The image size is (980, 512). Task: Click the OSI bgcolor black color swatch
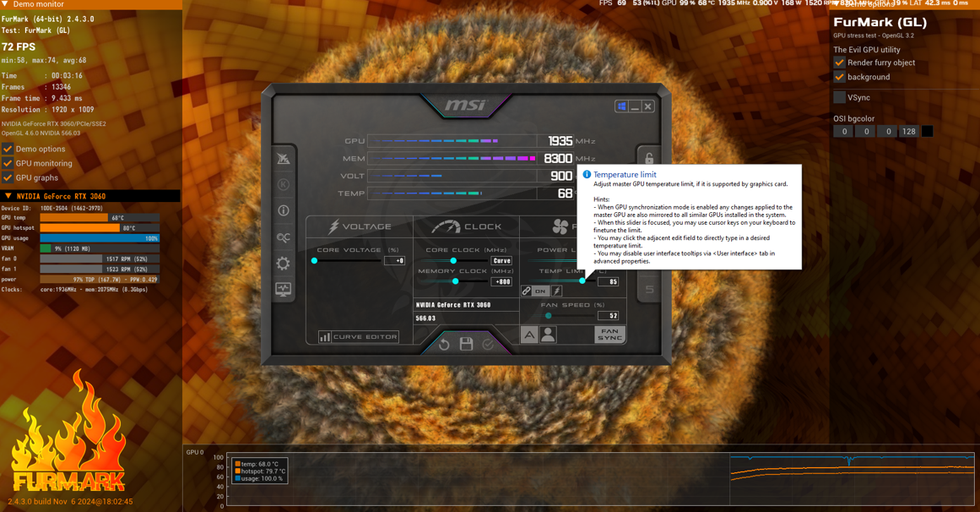click(928, 132)
